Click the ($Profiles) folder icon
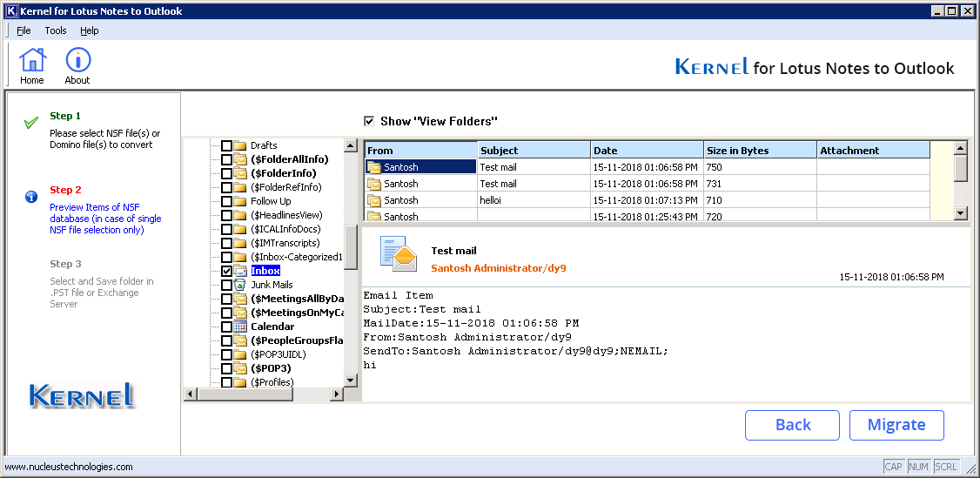Screen dimensions: 980x478 (x=240, y=381)
